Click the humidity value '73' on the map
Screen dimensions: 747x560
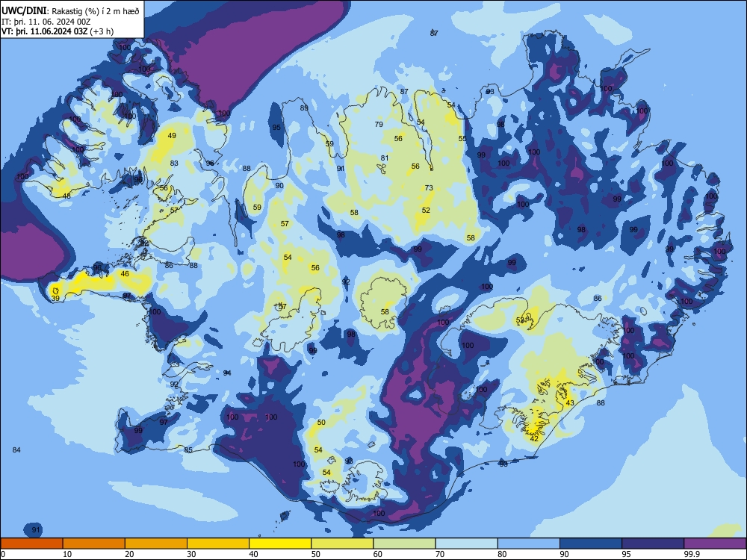[429, 188]
